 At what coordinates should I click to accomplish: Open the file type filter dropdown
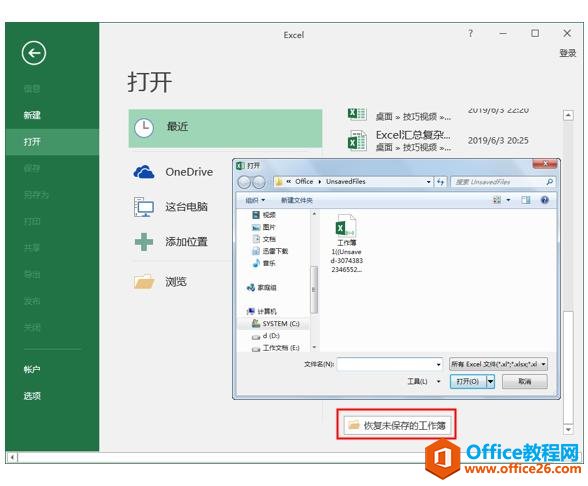tap(498, 364)
